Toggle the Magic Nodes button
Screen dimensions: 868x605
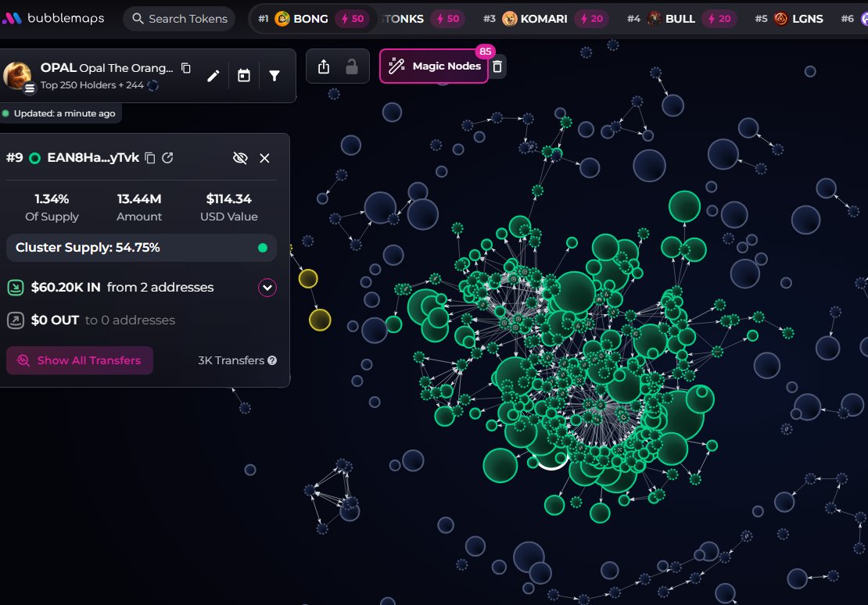pyautogui.click(x=434, y=66)
